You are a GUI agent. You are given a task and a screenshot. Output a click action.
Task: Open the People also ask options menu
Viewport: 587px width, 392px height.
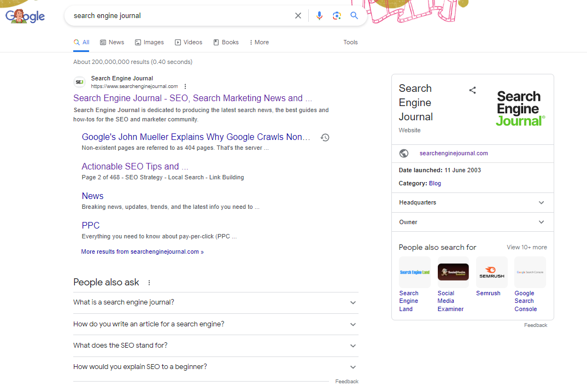[x=148, y=282]
